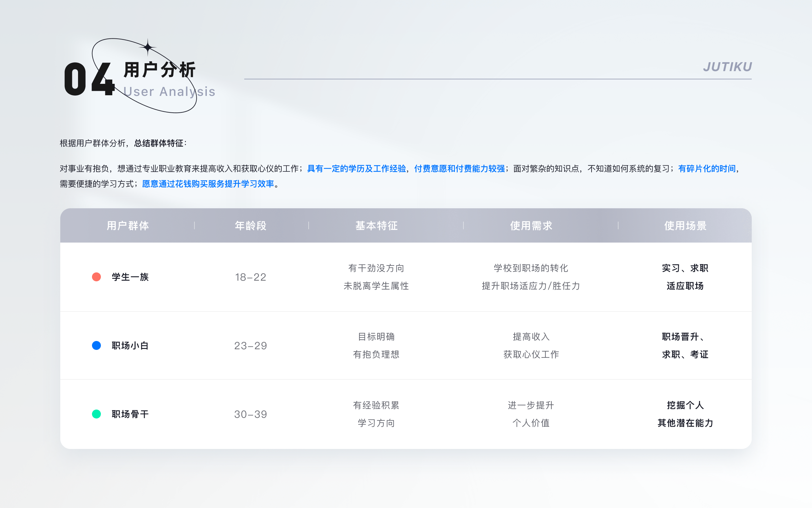Select the 用户群体 column header
Viewport: 812px width, 508px height.
(128, 226)
